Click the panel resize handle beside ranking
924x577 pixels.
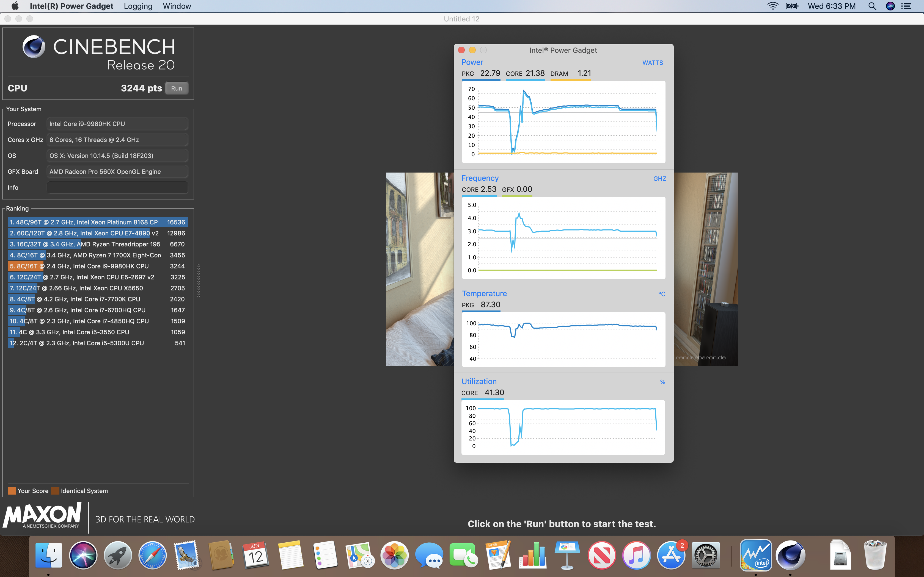(x=199, y=281)
